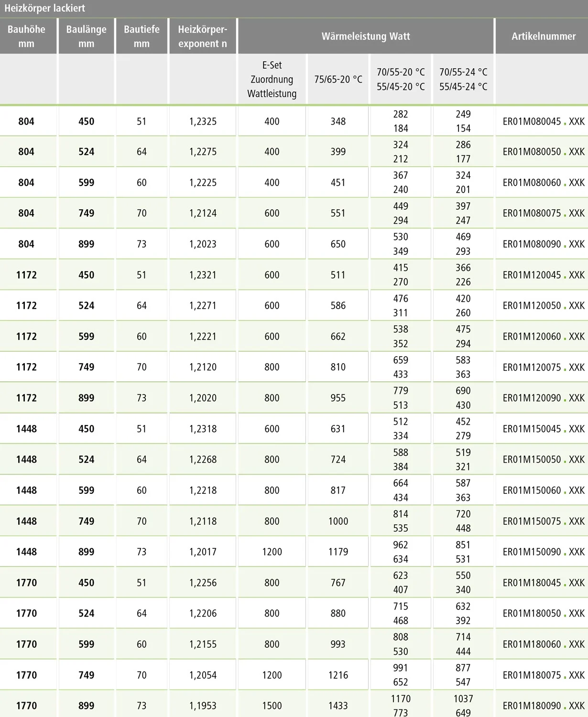Click the Baulänge mm column header
This screenshot has height=717, width=588.
(x=86, y=36)
